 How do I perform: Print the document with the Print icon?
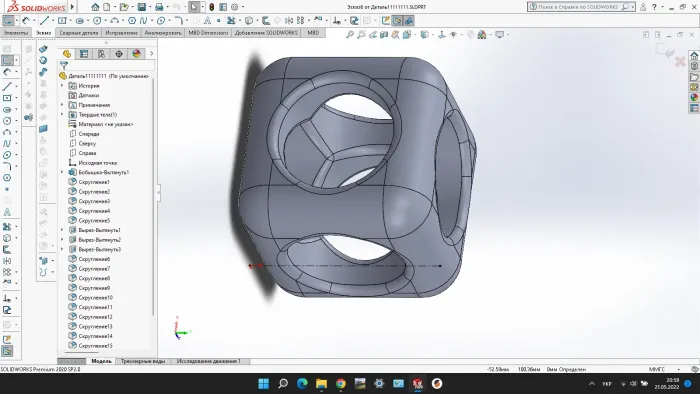coord(159,7)
